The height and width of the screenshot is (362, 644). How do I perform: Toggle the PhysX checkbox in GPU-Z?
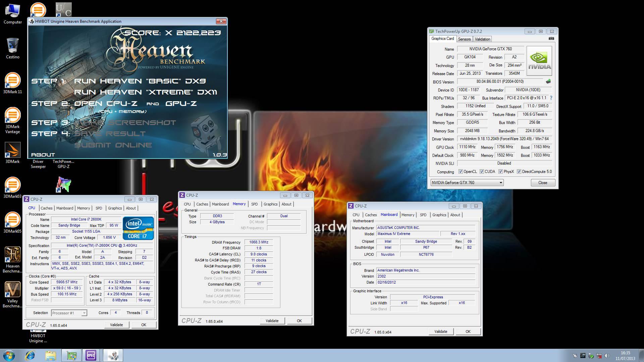500,172
